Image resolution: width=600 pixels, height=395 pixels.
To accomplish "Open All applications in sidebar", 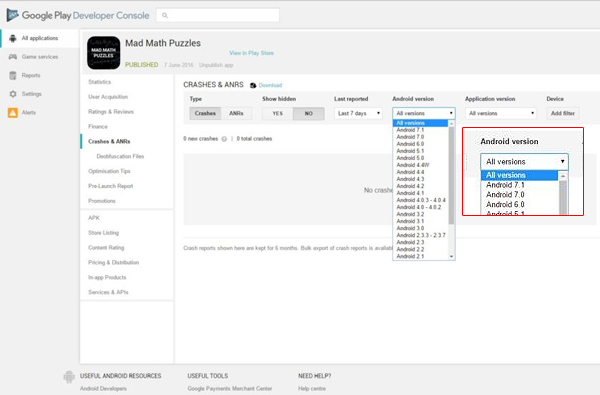I will (40, 38).
